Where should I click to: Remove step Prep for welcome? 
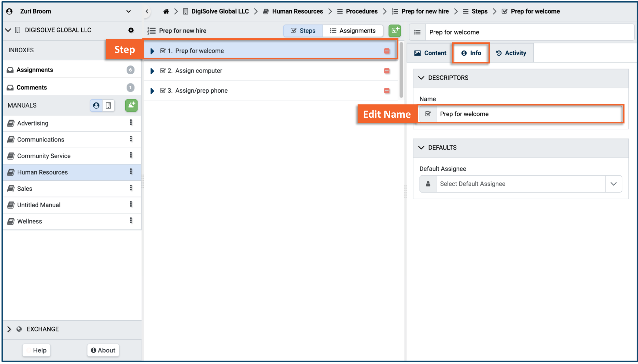pos(387,51)
